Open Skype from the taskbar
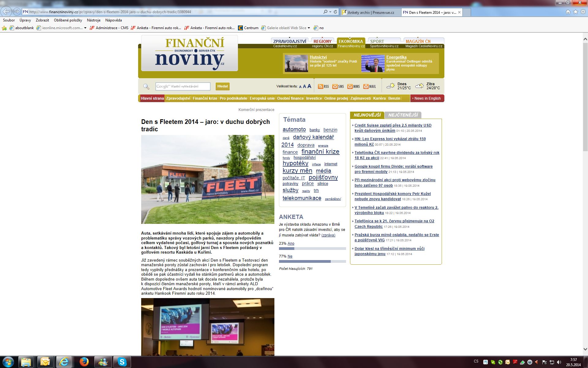The width and height of the screenshot is (588, 368). click(122, 362)
